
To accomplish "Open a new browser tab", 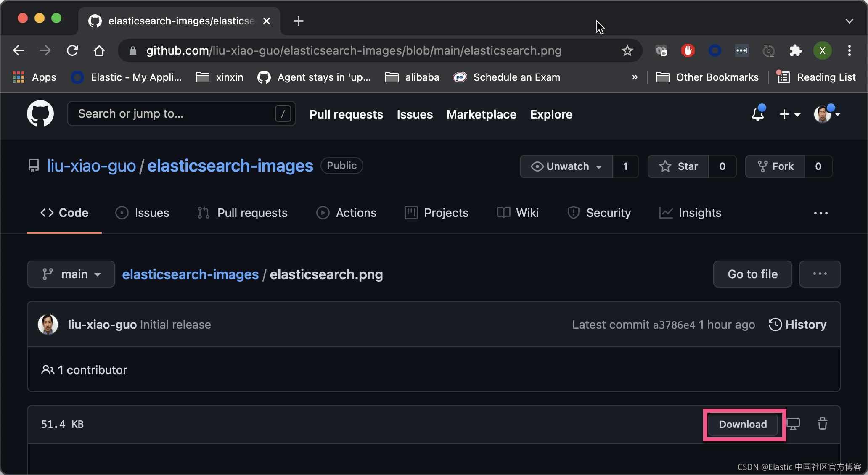I will (299, 21).
